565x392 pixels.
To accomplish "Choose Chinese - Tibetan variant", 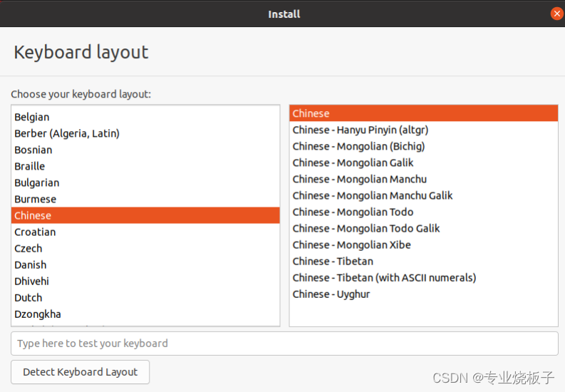I will [424, 262].
